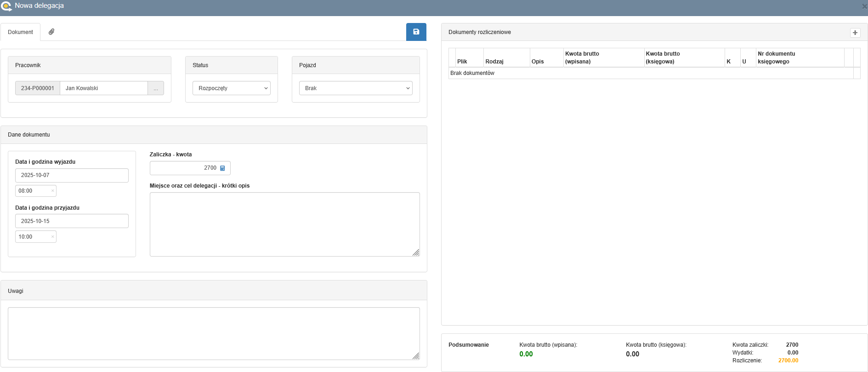The height and width of the screenshot is (372, 868).
Task: Close the Nowa delegacja window
Action: (x=864, y=6)
